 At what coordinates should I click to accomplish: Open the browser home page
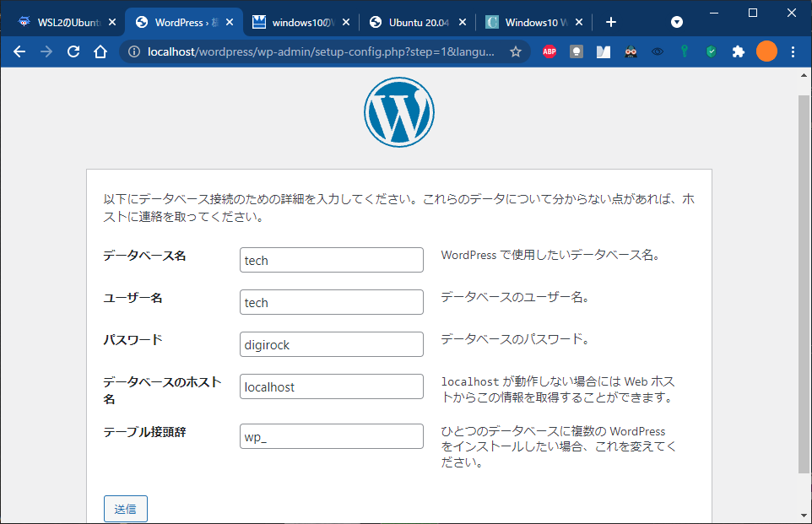(x=100, y=51)
